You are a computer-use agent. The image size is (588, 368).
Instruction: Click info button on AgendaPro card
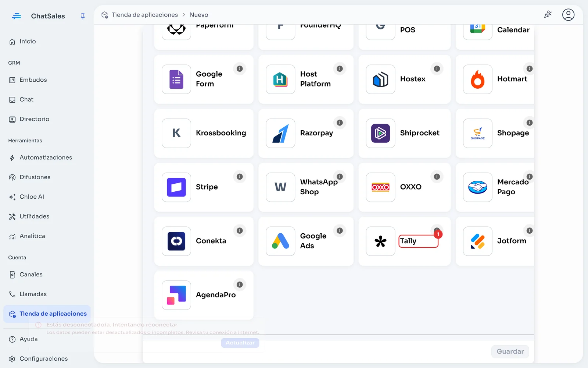pos(240,284)
